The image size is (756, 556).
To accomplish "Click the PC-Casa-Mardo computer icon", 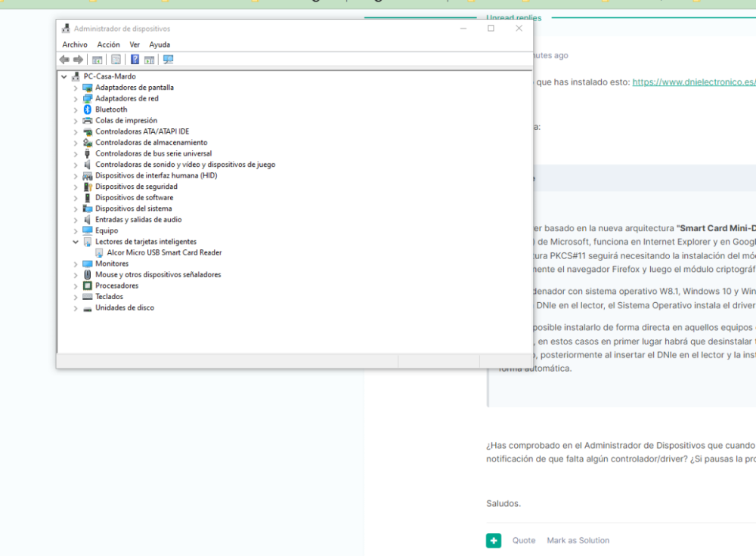I will 76,76.
